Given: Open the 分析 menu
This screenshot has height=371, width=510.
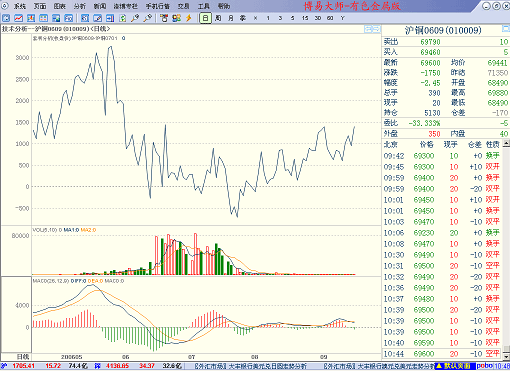Looking at the screenshot, I should 80,6.
